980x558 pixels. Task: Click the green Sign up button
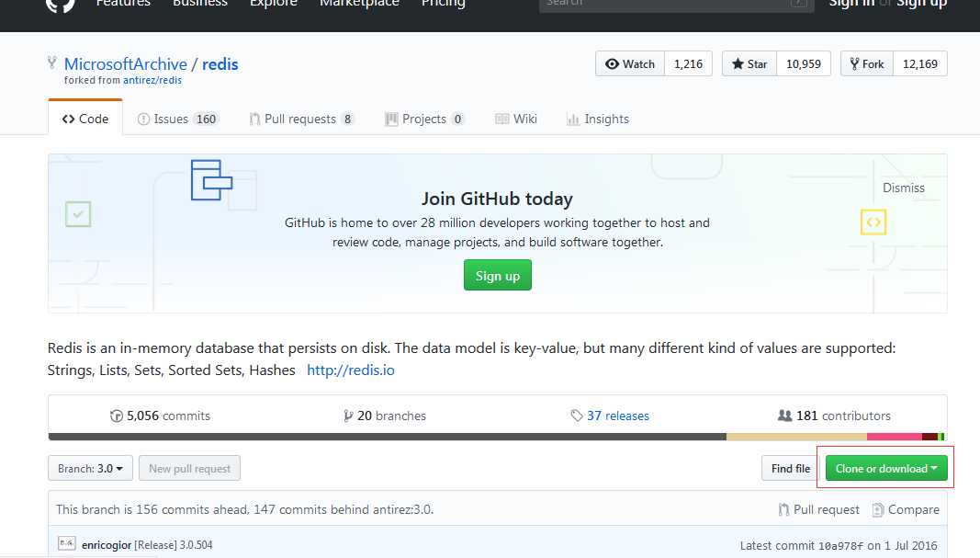[x=498, y=275]
